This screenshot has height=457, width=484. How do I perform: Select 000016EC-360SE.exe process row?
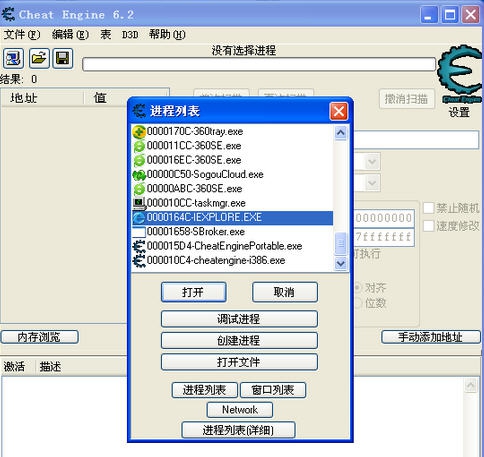pos(232,160)
